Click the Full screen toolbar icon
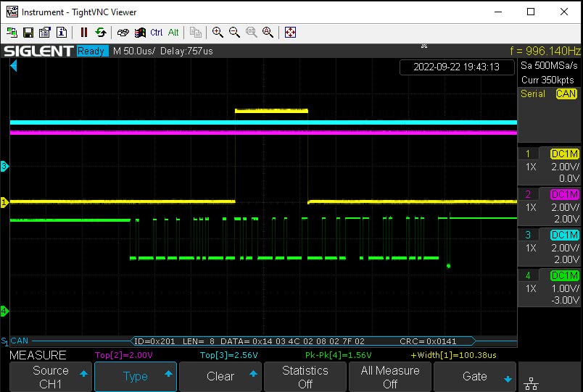The height and width of the screenshot is (392, 583). [x=290, y=33]
